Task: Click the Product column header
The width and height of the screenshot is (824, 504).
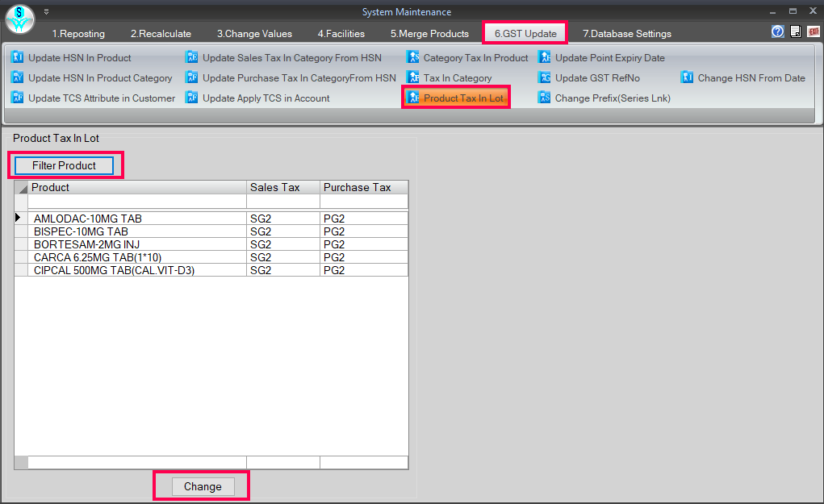Action: click(137, 187)
